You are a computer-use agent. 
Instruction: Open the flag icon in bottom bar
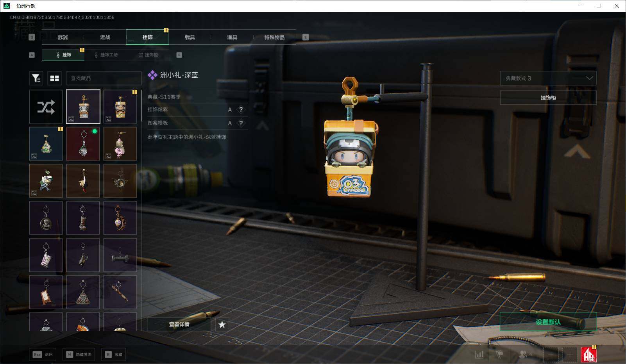click(x=500, y=354)
